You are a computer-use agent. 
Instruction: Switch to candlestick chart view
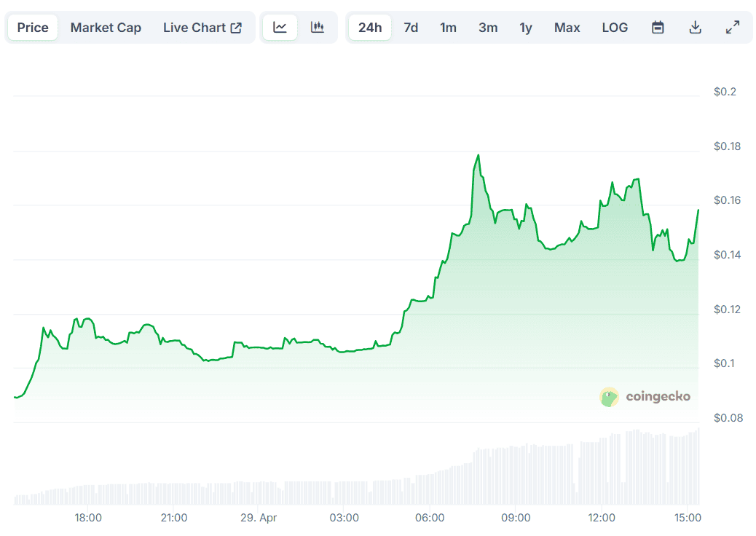point(317,28)
